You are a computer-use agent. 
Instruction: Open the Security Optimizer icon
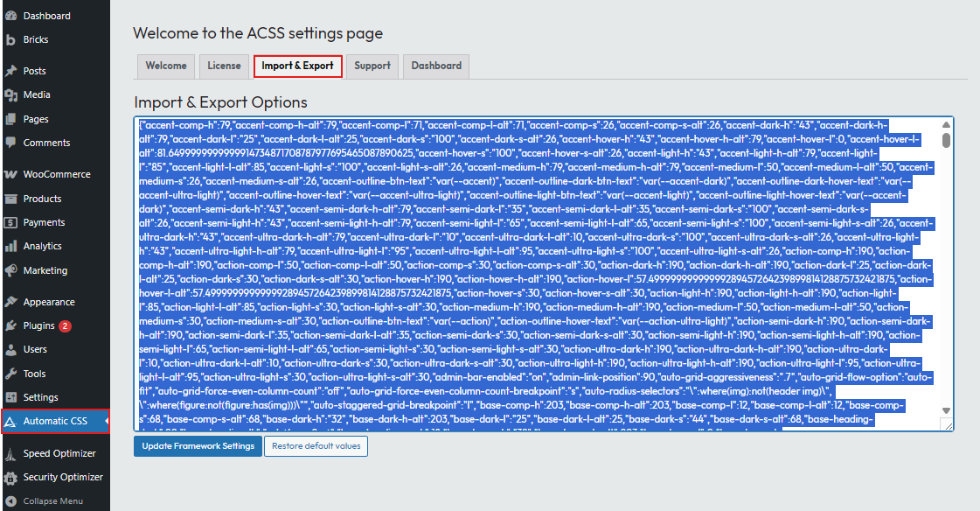[x=10, y=477]
